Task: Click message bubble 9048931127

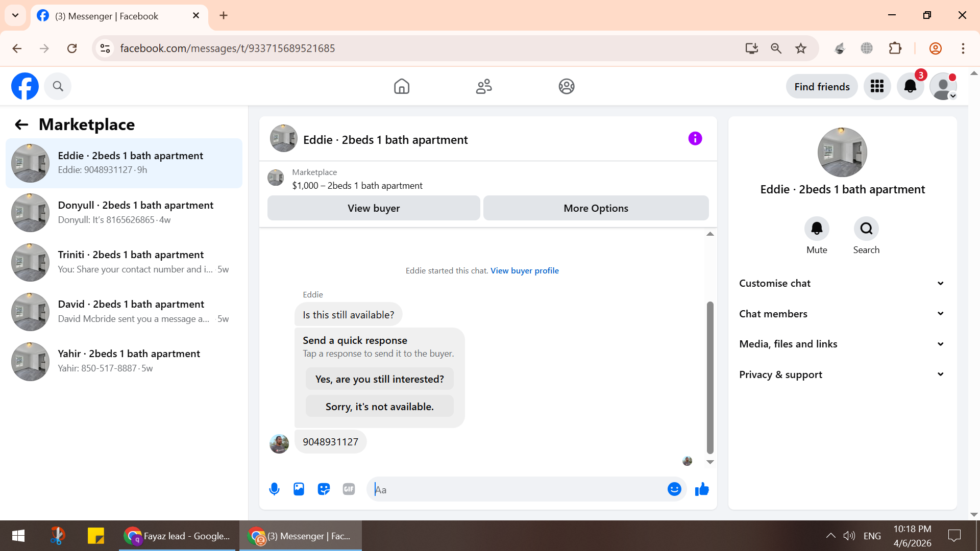Action: pos(330,442)
